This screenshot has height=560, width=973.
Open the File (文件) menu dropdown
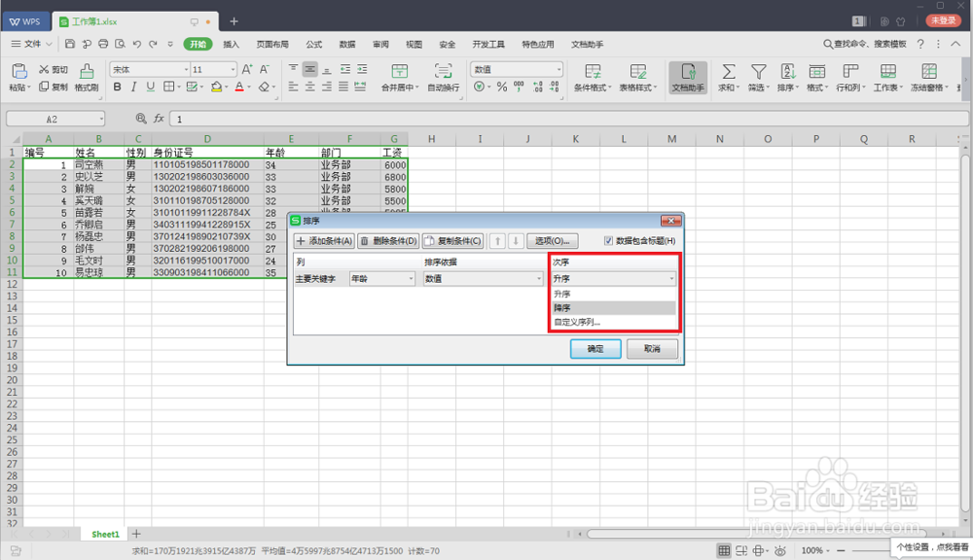pyautogui.click(x=32, y=44)
